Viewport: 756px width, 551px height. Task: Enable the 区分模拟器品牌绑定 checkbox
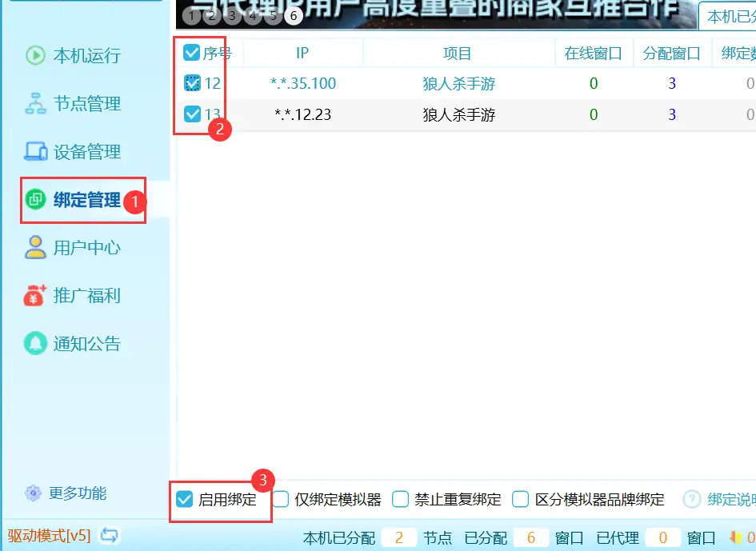[x=521, y=500]
